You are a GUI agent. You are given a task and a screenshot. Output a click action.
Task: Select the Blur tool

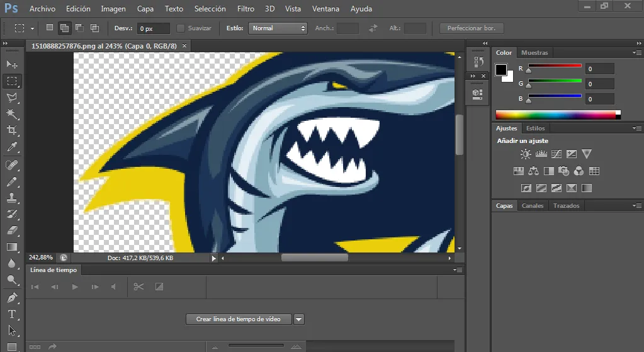coord(12,263)
